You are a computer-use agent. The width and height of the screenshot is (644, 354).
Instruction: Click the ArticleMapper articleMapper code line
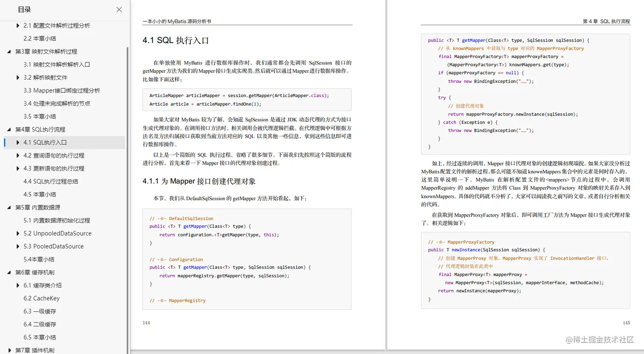click(x=239, y=96)
